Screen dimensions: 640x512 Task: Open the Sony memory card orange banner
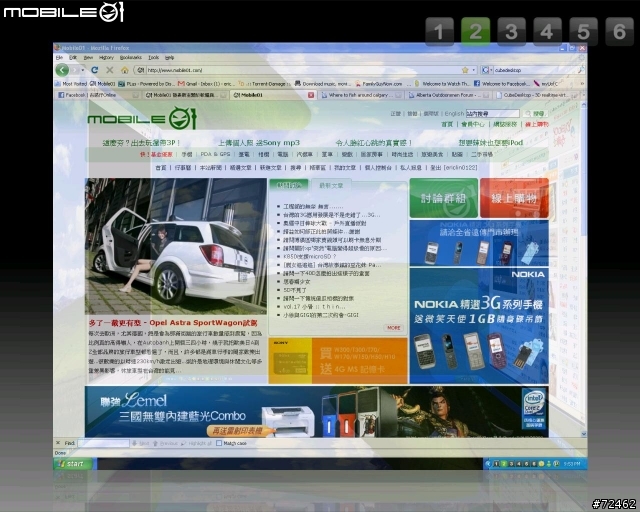pyautogui.click(x=338, y=361)
